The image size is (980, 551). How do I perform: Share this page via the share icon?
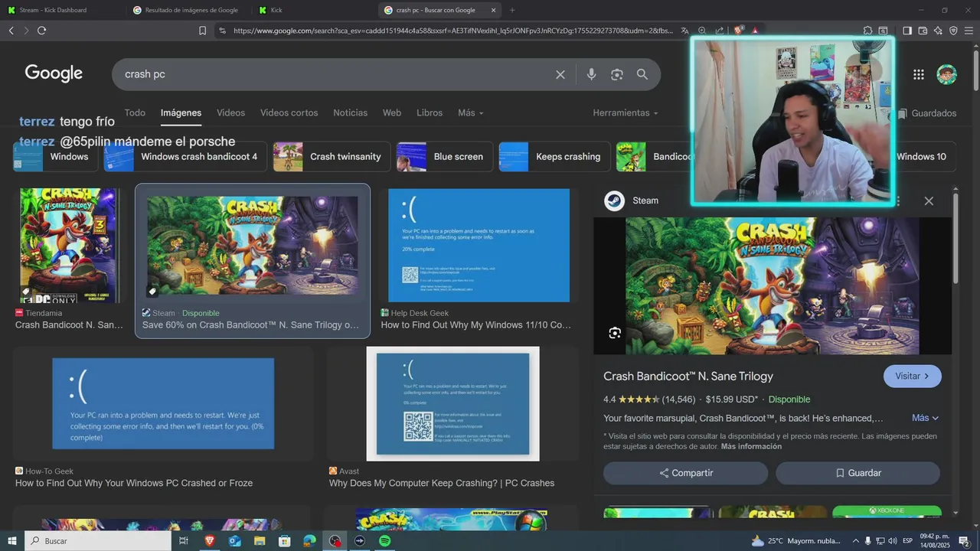point(720,31)
